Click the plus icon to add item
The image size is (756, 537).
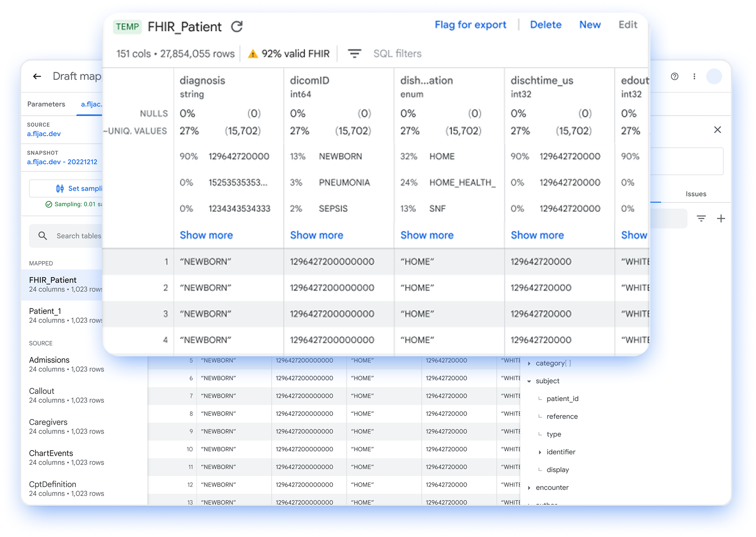721,218
